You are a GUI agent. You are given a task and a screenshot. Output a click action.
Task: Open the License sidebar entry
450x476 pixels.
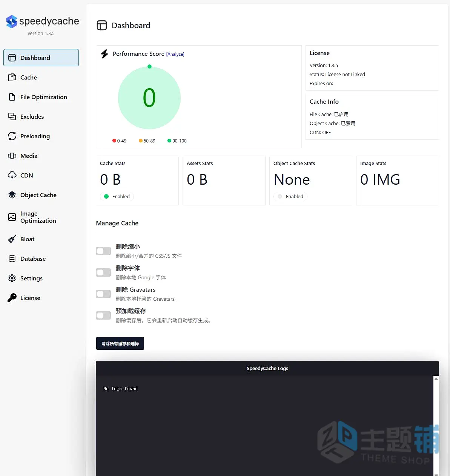[x=41, y=298]
